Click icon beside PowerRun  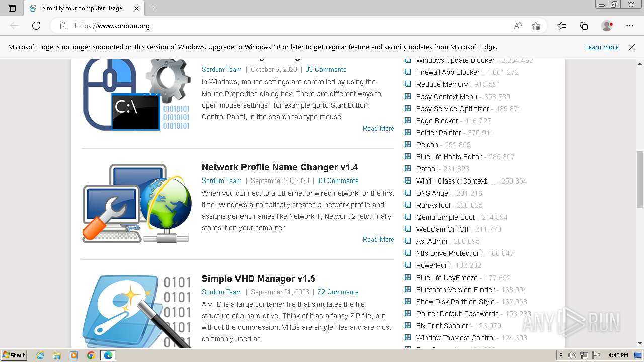click(x=408, y=265)
